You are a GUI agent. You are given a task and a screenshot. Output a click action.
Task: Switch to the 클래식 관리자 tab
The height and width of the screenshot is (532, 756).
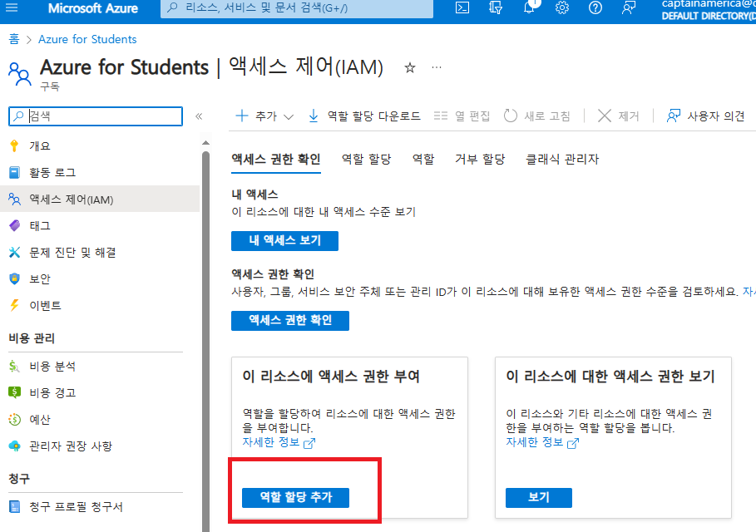click(x=562, y=159)
